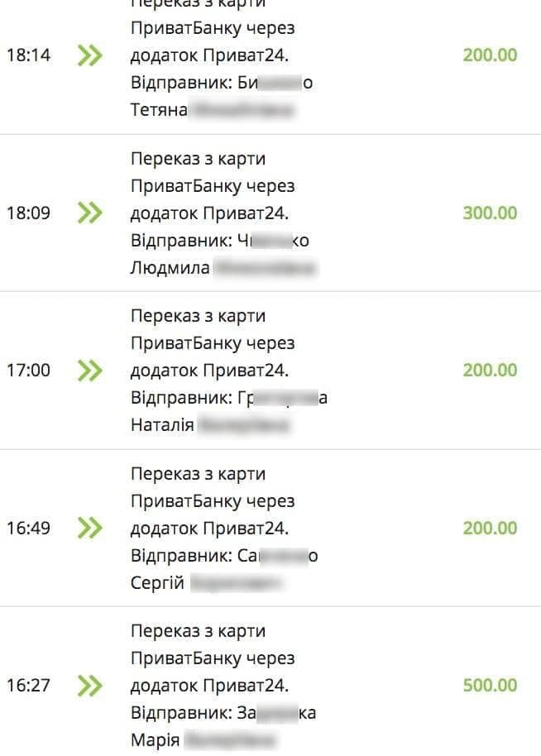Click the double-arrow icon for the 16:49 transfer
The width and height of the screenshot is (541, 756).
(x=90, y=528)
